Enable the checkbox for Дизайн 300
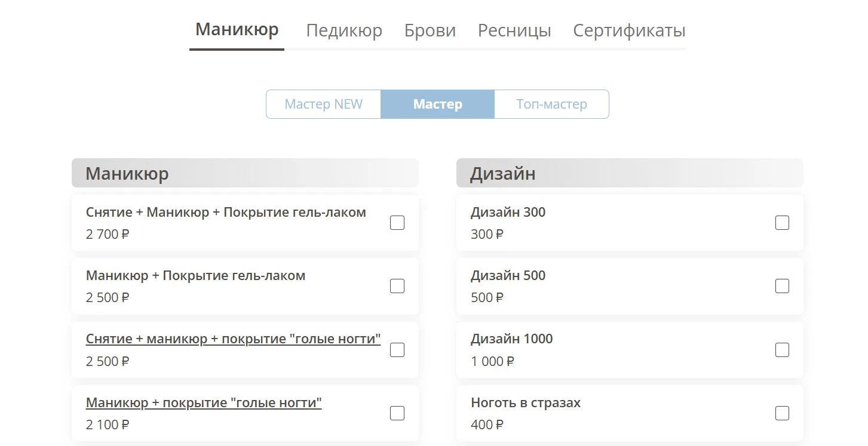 [x=782, y=222]
